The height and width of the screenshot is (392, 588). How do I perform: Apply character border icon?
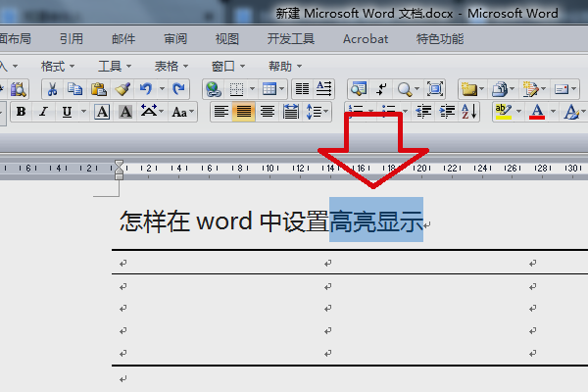(102, 112)
